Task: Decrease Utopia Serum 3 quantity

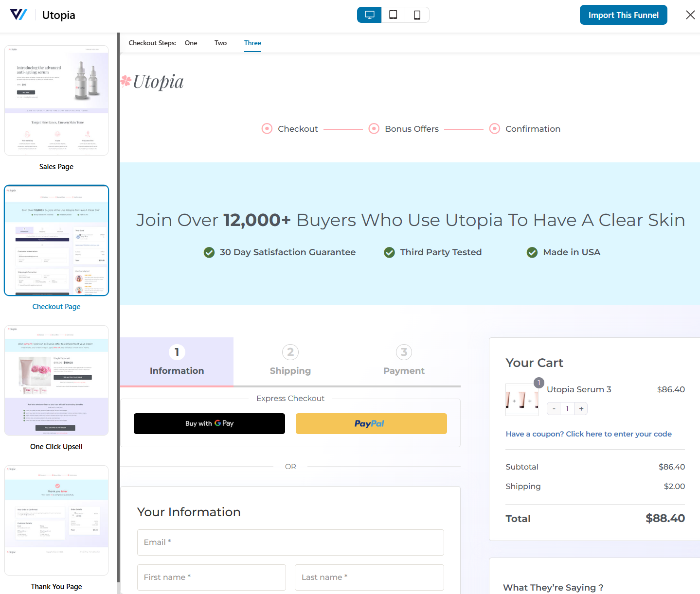Action: coord(554,409)
